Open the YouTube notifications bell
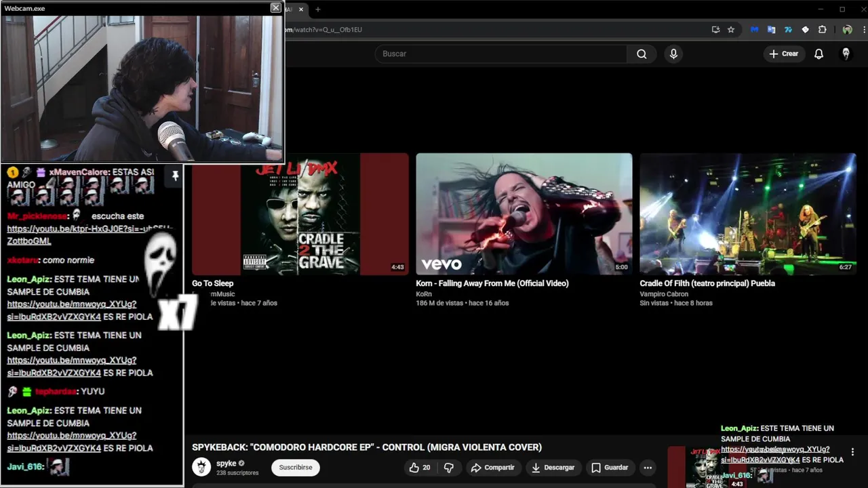 pos(818,54)
